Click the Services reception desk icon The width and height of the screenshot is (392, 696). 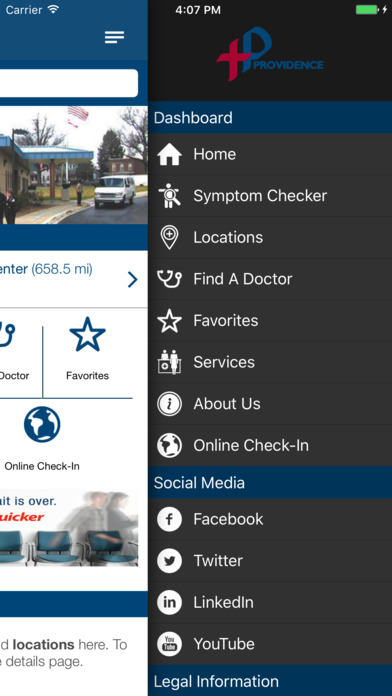tap(169, 362)
